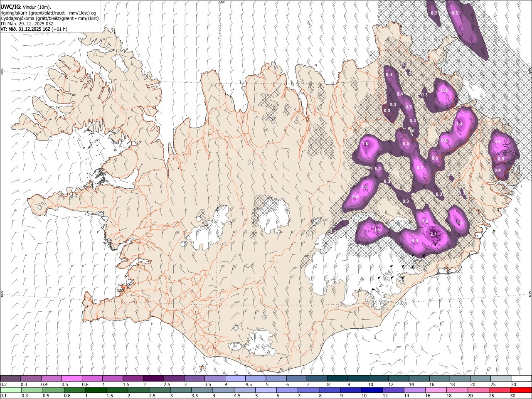532x399 pixels.
Task: Click the 'UWC/IG' title text
Action: [x=10, y=7]
